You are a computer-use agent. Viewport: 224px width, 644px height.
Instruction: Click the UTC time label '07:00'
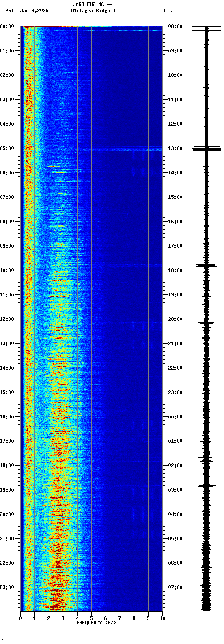(175, 587)
